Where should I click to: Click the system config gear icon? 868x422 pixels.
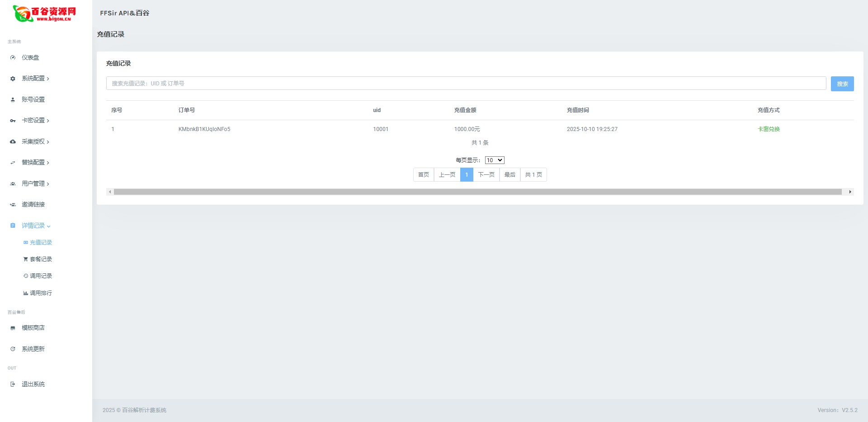[13, 79]
